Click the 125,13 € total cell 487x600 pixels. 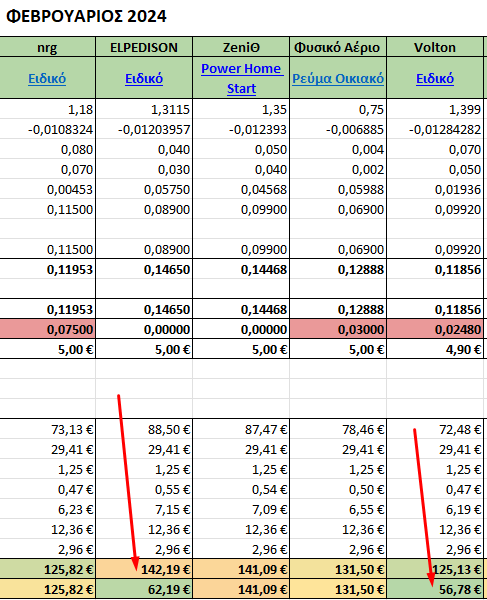pyautogui.click(x=435, y=569)
